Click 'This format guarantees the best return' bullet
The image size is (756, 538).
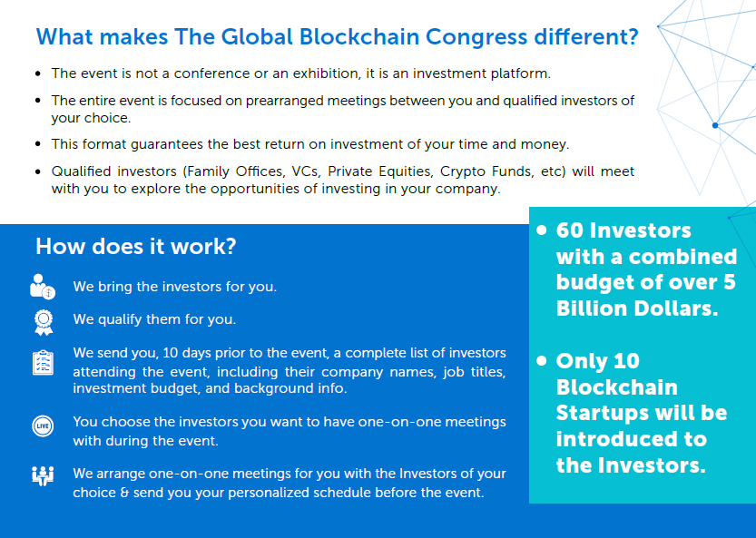tap(310, 144)
